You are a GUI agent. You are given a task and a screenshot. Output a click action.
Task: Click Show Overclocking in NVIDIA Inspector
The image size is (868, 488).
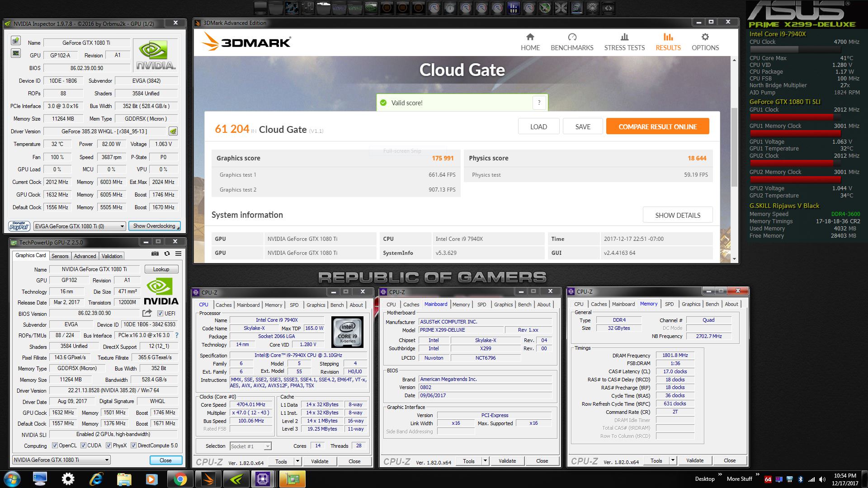click(x=154, y=226)
